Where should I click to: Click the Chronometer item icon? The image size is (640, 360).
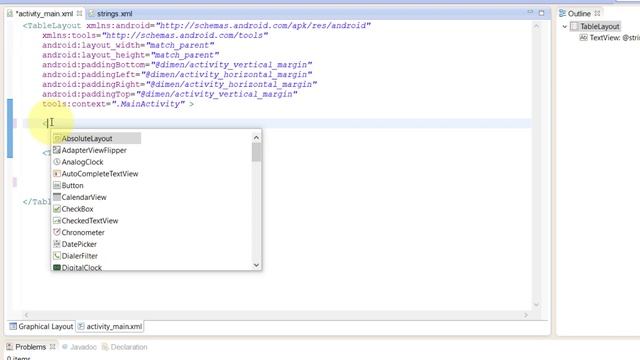click(57, 232)
